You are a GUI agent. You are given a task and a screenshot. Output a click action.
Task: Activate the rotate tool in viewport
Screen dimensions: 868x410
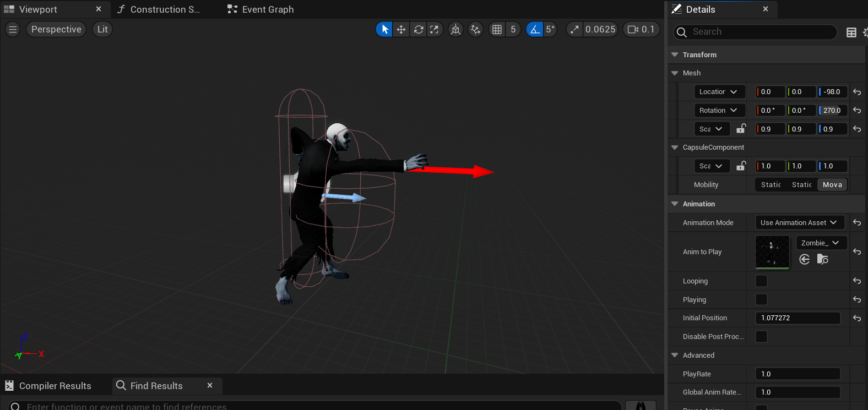point(419,30)
